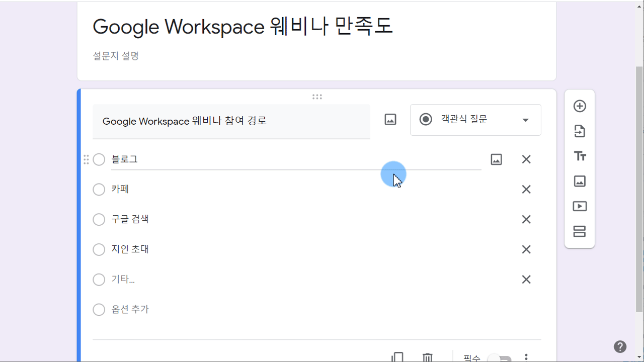Click the 기타... option text
Viewport: 644px width, 362px height.
tap(123, 280)
